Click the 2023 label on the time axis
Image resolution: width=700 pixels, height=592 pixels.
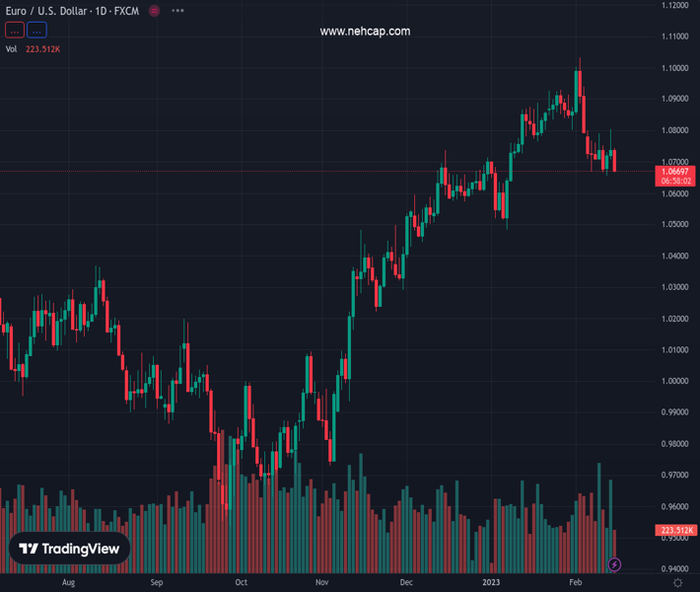492,583
